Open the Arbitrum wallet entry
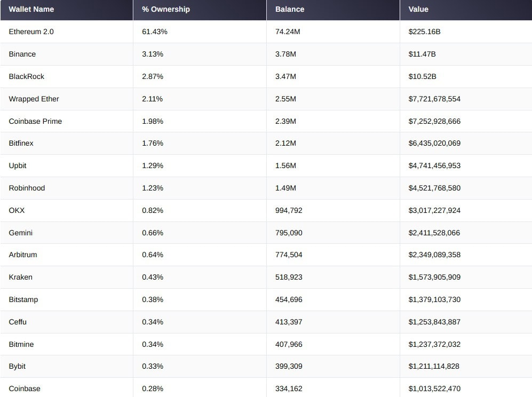The width and height of the screenshot is (532, 397). tap(23, 255)
